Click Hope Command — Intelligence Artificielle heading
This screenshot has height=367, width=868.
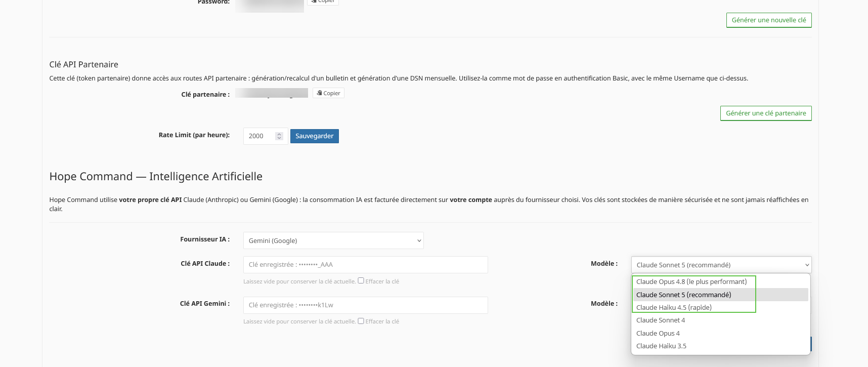[156, 176]
